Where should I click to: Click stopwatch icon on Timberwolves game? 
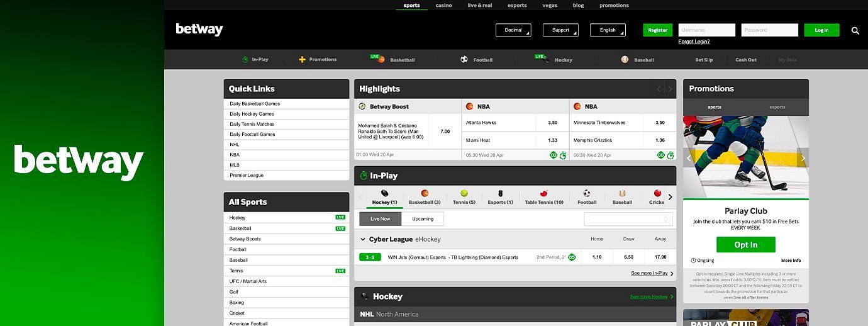click(x=670, y=155)
